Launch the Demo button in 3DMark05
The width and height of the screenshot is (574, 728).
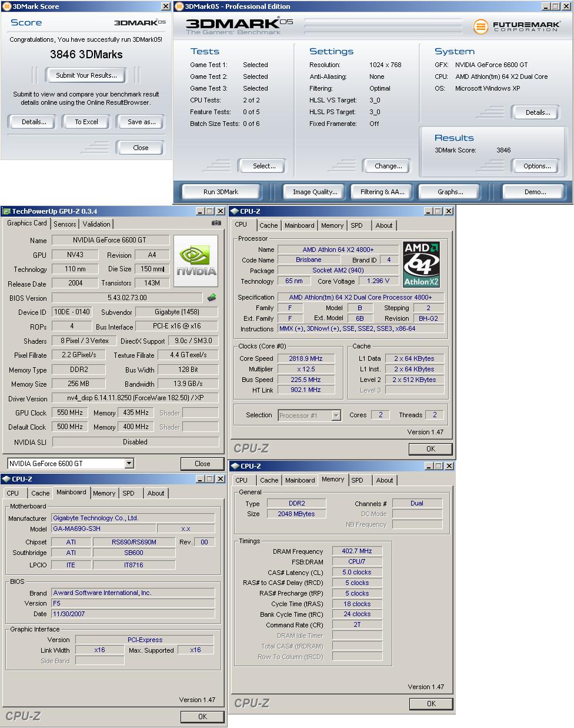[x=535, y=192]
